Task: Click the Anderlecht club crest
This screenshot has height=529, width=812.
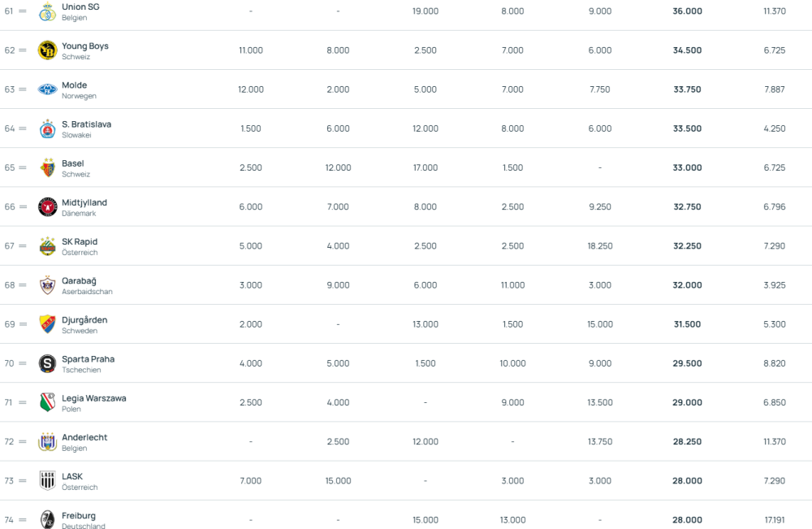Action: click(47, 442)
